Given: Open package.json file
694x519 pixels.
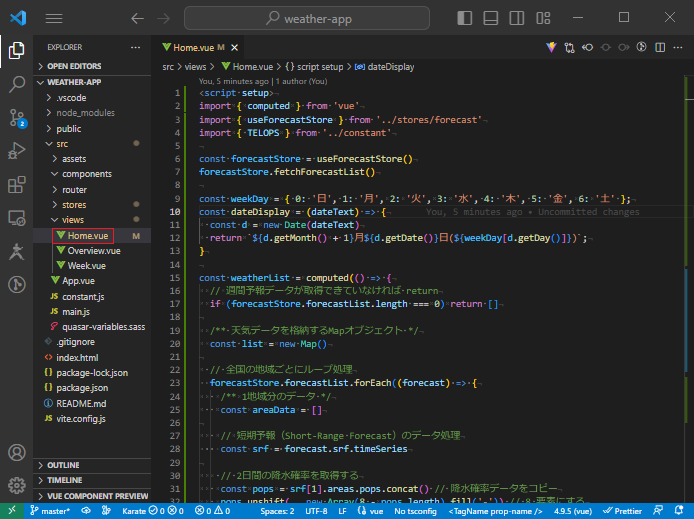Looking at the screenshot, I should click(x=92, y=388).
